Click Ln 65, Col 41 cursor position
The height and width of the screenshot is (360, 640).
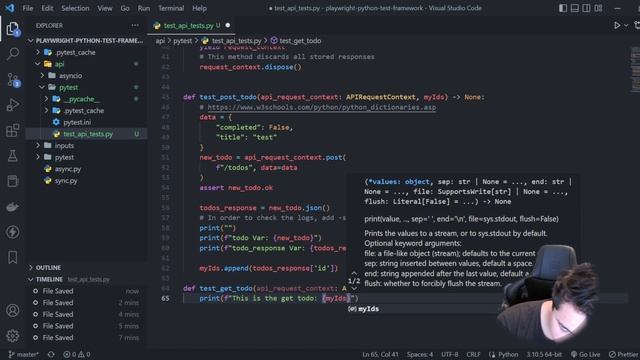(380, 354)
